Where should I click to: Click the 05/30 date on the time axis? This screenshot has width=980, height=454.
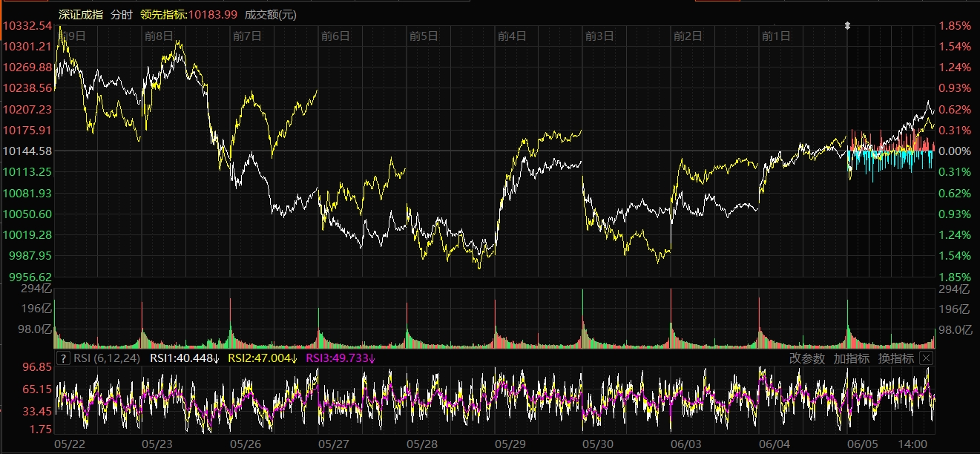[598, 444]
